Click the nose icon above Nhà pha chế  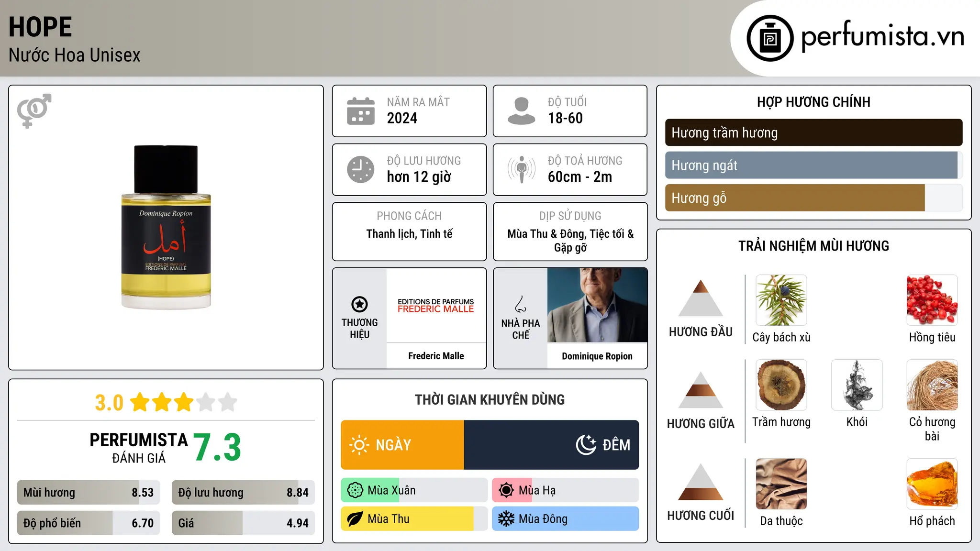pos(521,304)
